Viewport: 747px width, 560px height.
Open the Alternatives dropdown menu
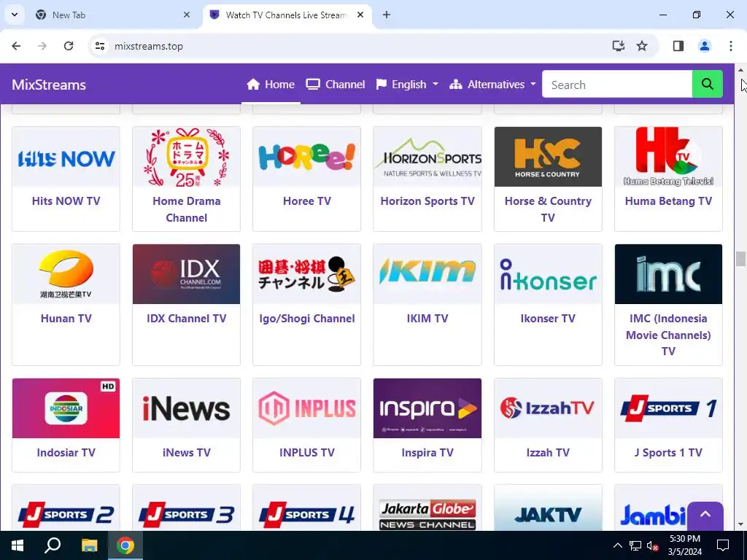click(x=492, y=85)
